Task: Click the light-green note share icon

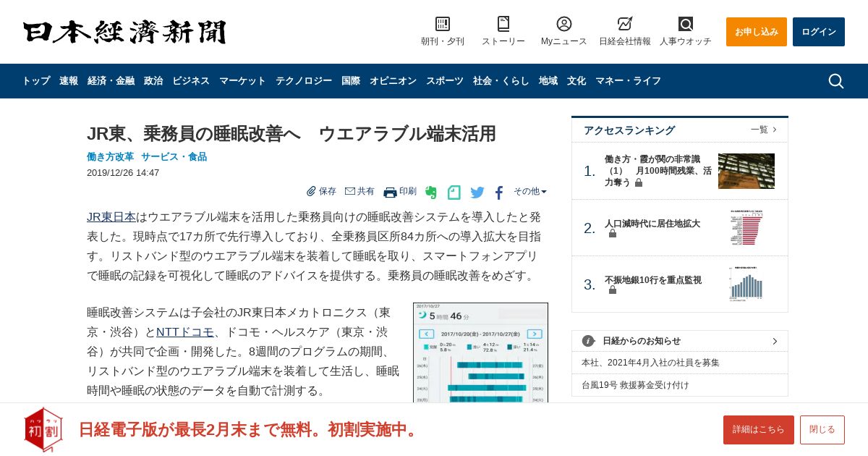Action: point(454,193)
